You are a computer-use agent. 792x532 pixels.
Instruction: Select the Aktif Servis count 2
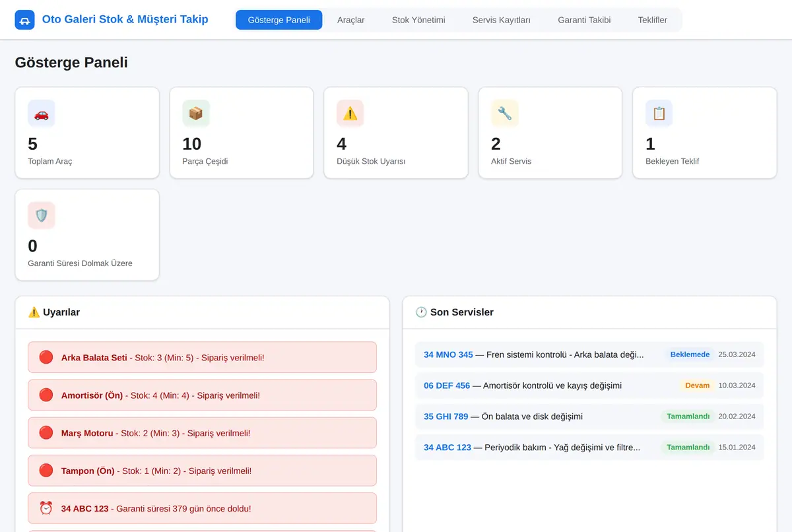(x=496, y=144)
